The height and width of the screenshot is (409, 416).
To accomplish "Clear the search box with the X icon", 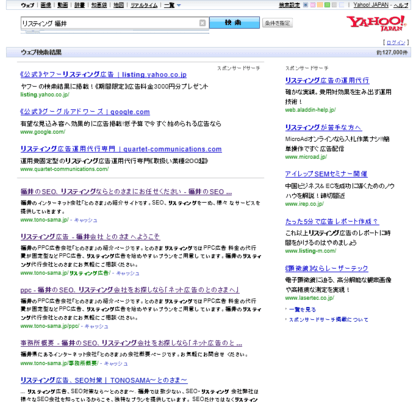I will (x=202, y=23).
